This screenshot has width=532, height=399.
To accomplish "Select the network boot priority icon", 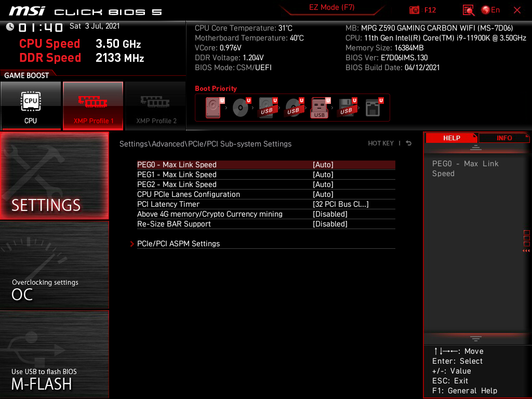I will point(374,108).
